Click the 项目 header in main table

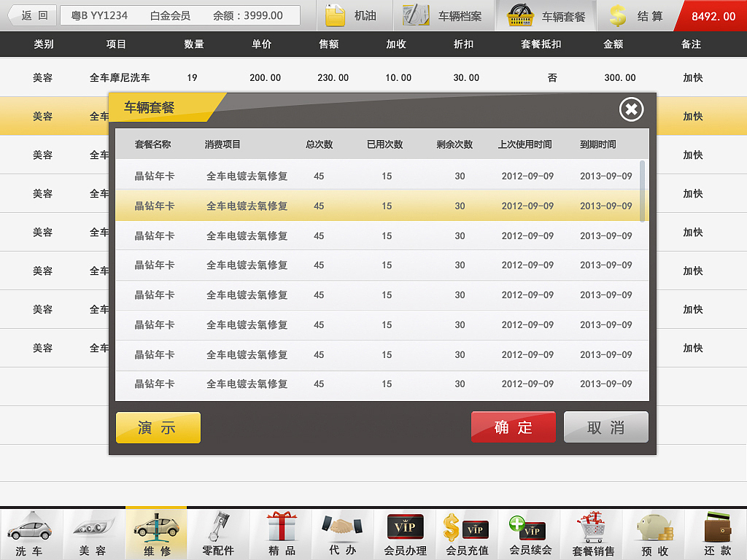tap(116, 44)
